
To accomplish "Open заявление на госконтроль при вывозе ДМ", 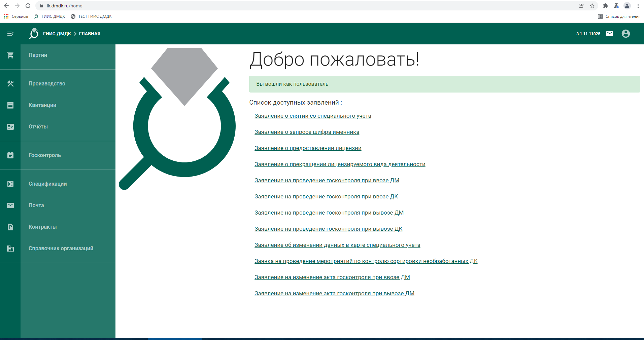I will (x=329, y=213).
